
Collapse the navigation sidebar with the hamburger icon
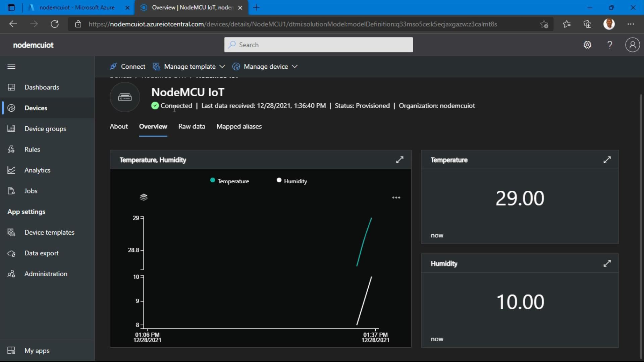coord(11,66)
